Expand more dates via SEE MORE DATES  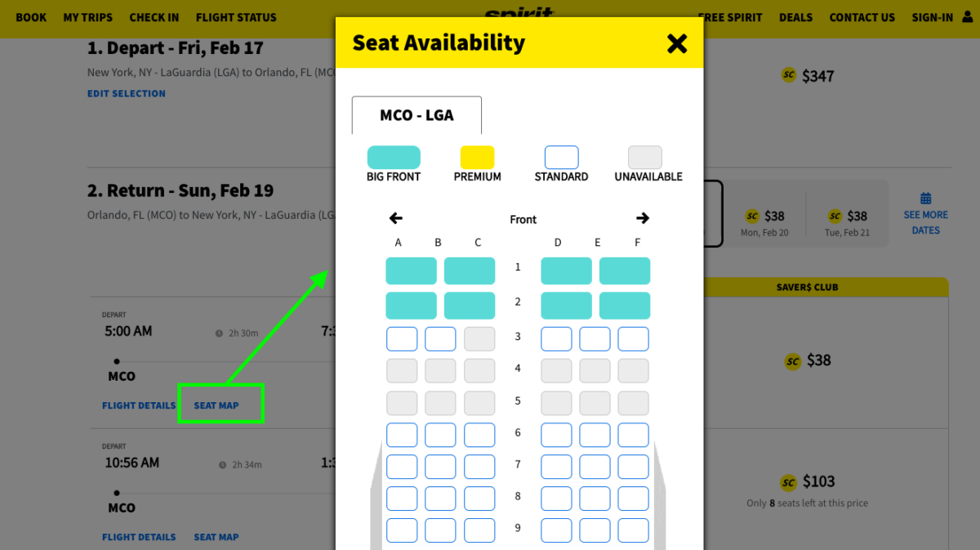tap(925, 222)
